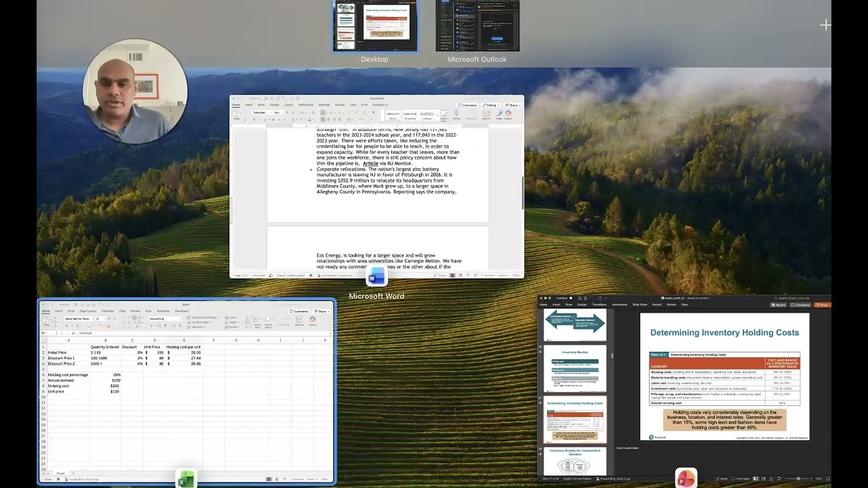Open Copilot in the Excel ribbon
868x488 pixels.
tap(313, 320)
